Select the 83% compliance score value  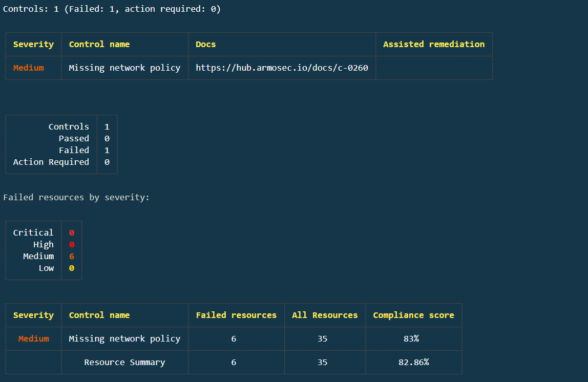tap(411, 339)
